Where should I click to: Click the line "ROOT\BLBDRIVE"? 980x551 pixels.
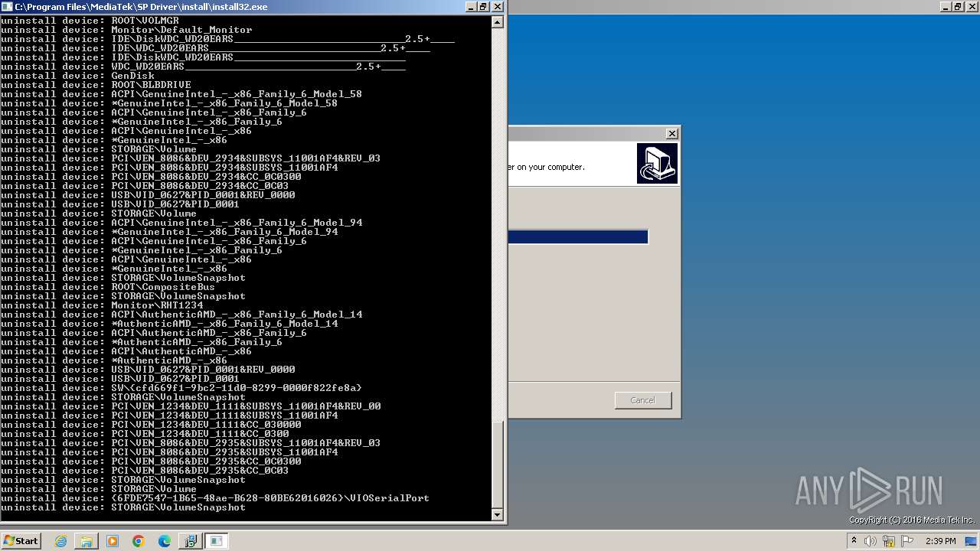(151, 85)
